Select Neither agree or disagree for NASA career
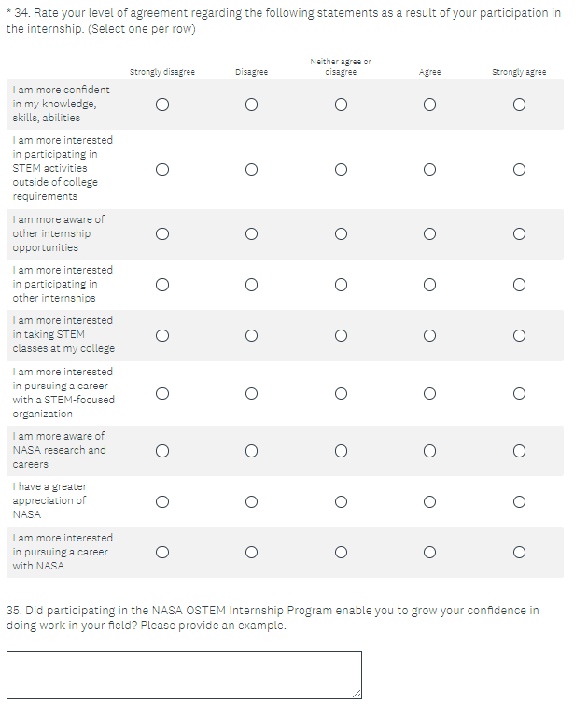Image resolution: width=588 pixels, height=717 pixels. [x=341, y=552]
